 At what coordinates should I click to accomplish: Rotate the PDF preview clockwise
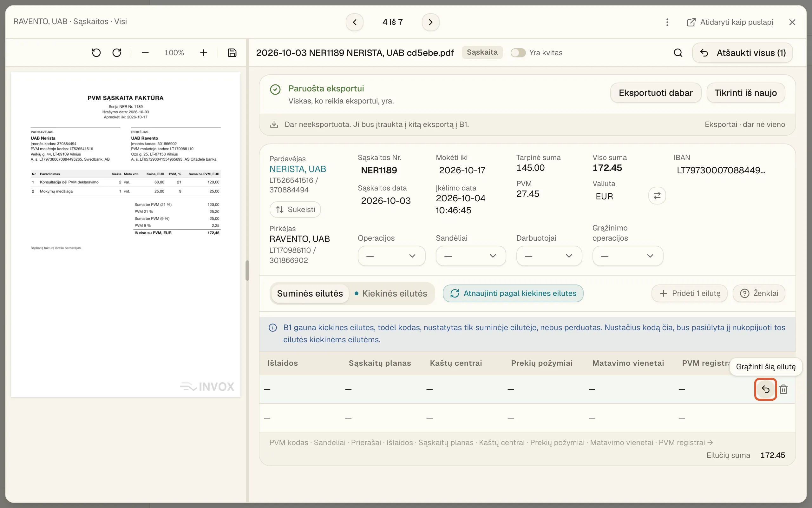tap(117, 53)
